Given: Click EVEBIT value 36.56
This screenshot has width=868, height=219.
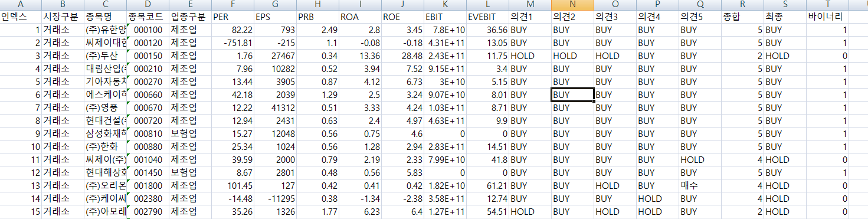Looking at the screenshot, I should pos(487,30).
